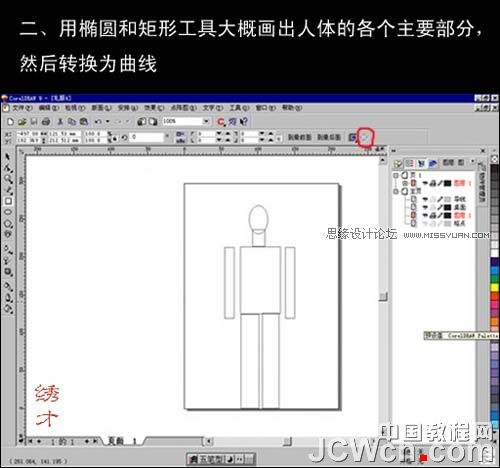
Task: Select the Shape node-editing tool
Action: point(8,168)
